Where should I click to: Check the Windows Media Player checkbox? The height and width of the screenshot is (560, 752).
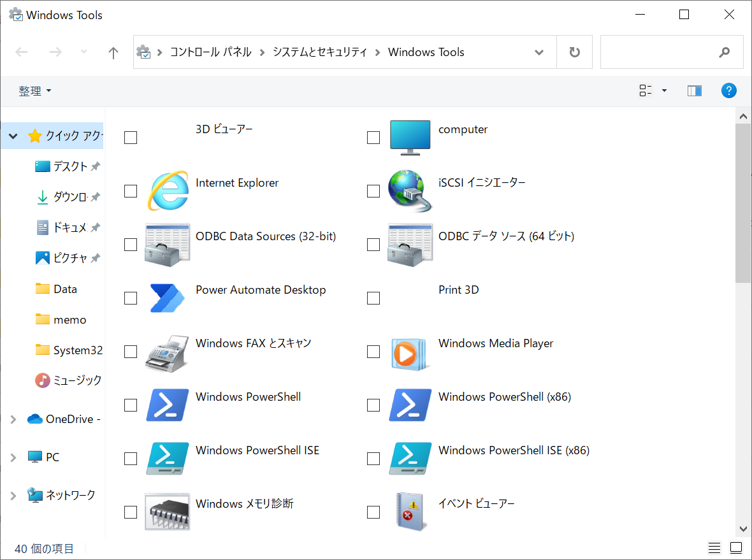coord(373,352)
